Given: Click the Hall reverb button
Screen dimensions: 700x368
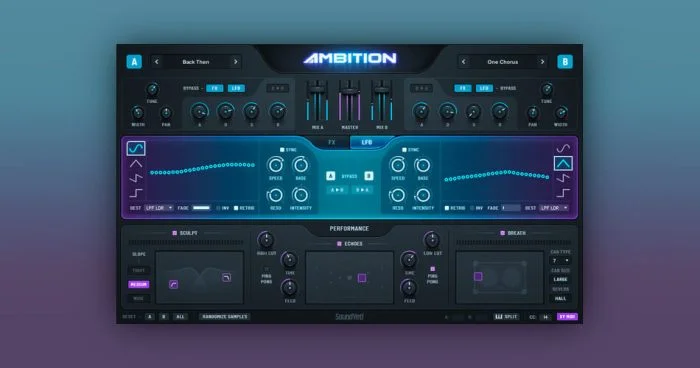Looking at the screenshot, I should 560,298.
